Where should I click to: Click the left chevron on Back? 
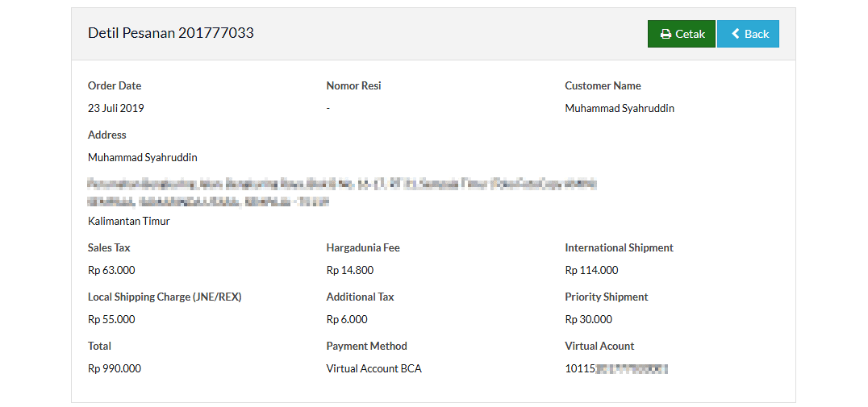click(736, 34)
